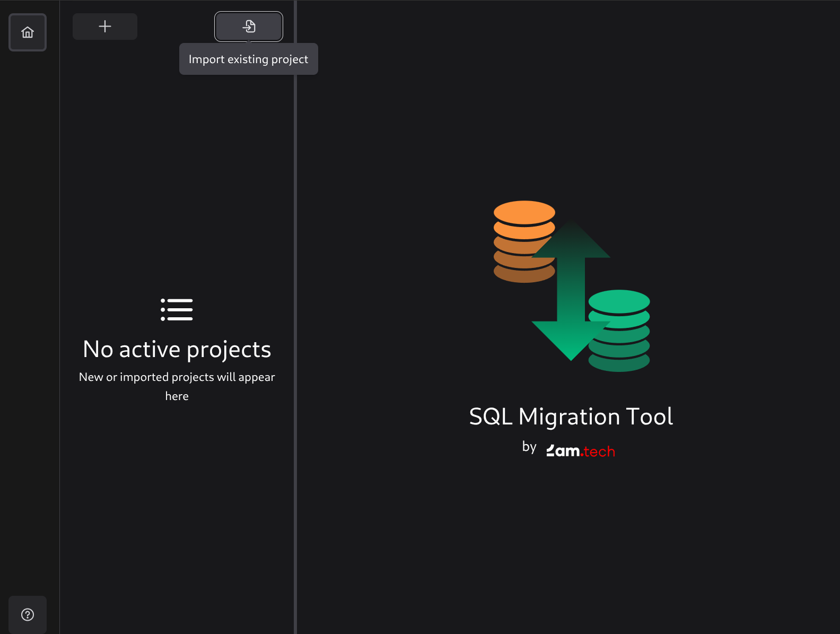Select the "New or imported projects will appear here" text
This screenshot has height=634, width=840.
[177, 386]
